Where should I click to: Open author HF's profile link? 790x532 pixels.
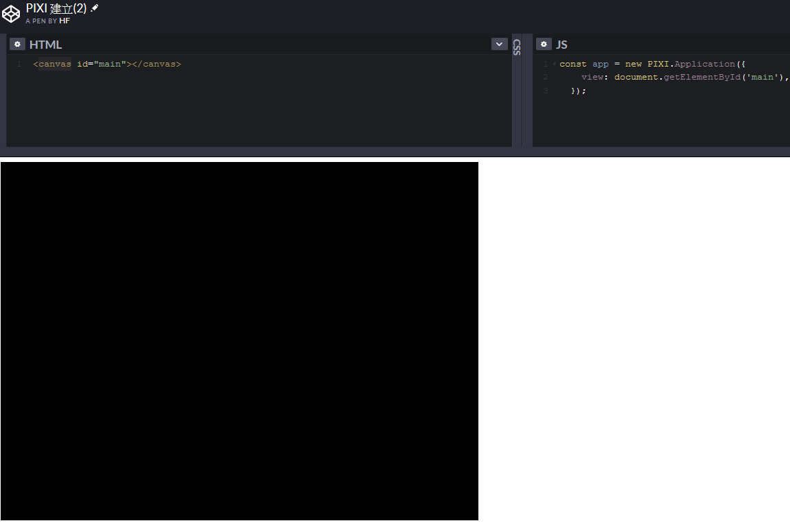[x=65, y=21]
